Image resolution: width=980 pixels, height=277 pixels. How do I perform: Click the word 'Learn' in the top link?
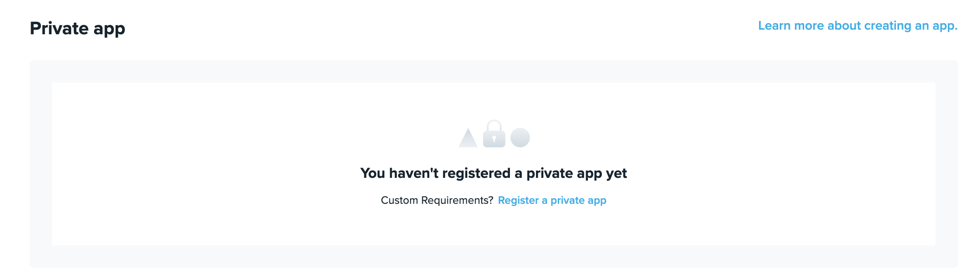tap(774, 26)
